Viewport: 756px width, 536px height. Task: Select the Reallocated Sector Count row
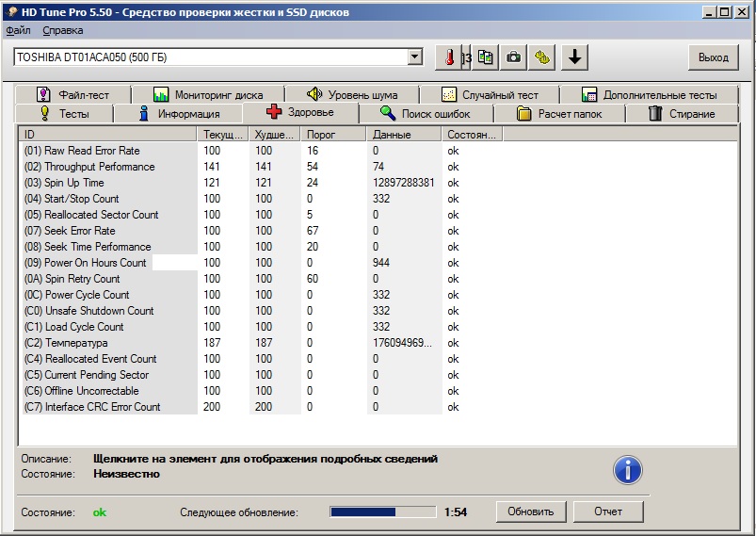tap(91, 215)
